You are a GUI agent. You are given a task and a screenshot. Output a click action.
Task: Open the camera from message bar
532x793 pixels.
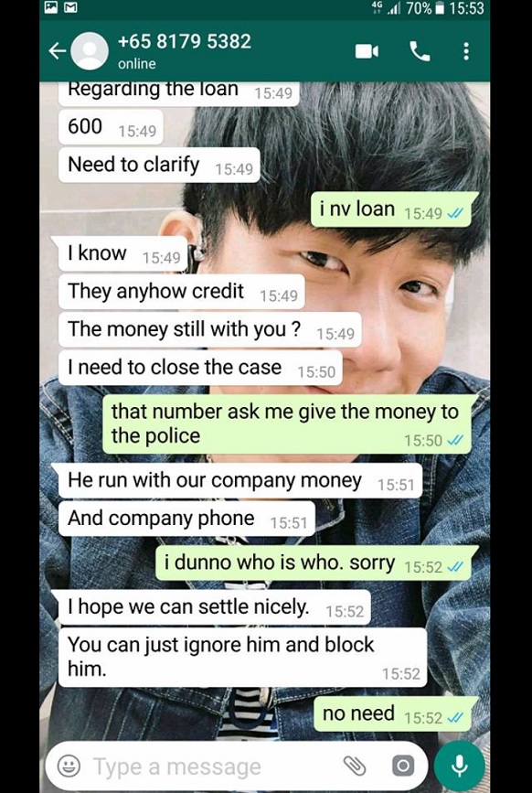coord(403,766)
